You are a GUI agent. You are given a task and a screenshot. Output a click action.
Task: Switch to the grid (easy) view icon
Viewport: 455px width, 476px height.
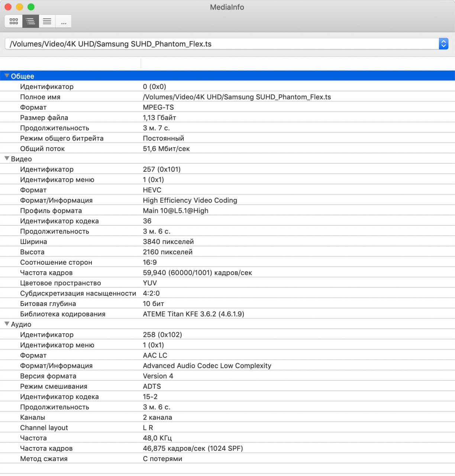(14, 22)
